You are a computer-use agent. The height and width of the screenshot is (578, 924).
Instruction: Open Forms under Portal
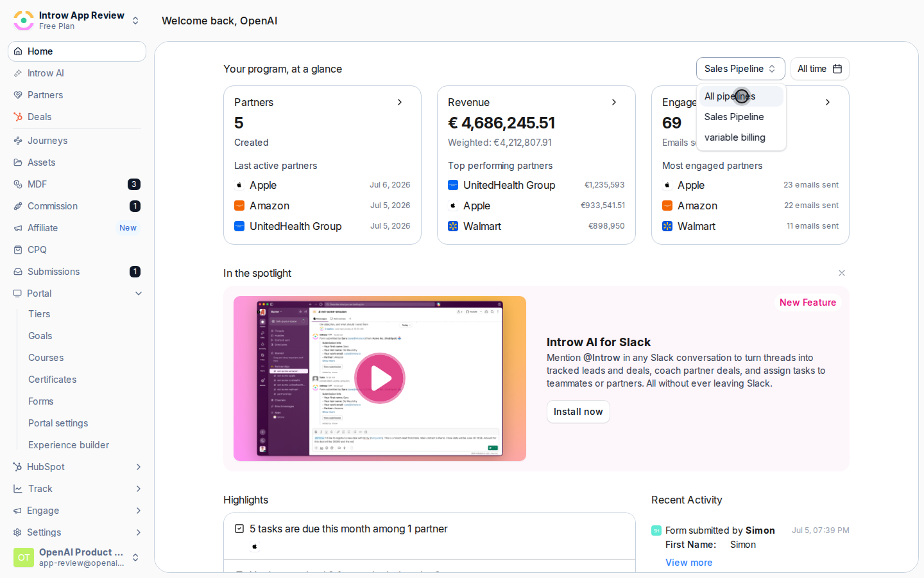41,401
